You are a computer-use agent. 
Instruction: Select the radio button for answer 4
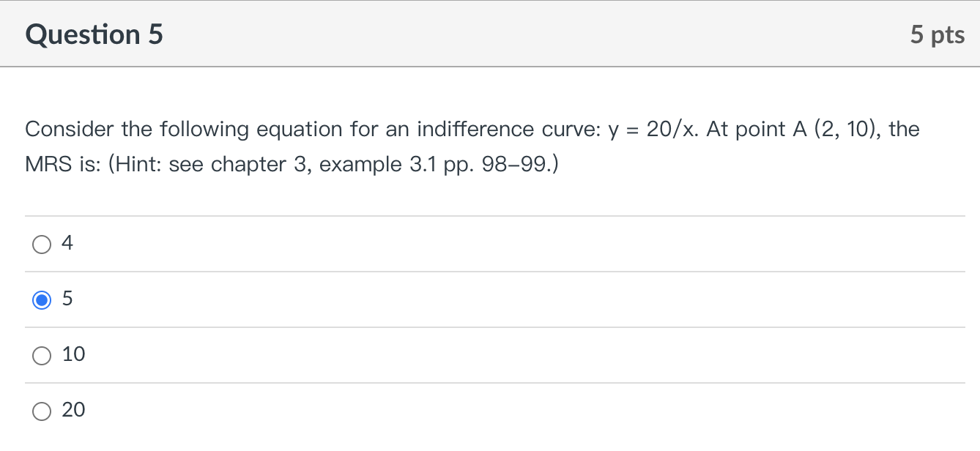point(42,244)
